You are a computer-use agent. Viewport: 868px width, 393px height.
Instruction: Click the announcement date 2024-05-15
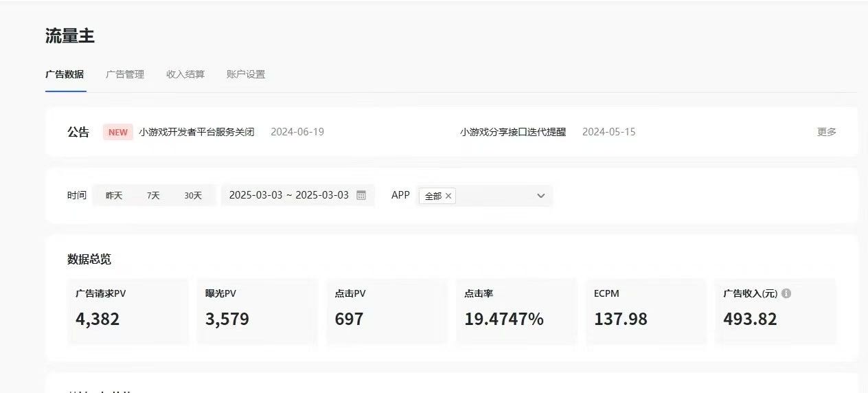pyautogui.click(x=609, y=132)
